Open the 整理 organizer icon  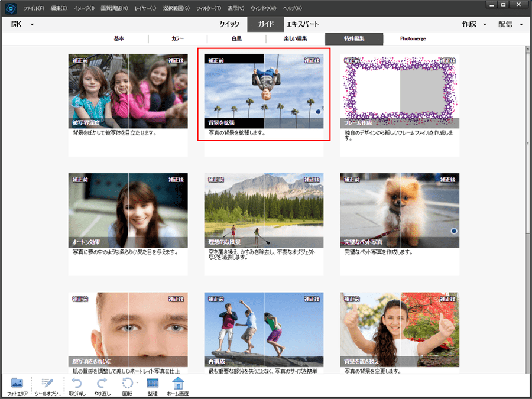point(153,383)
